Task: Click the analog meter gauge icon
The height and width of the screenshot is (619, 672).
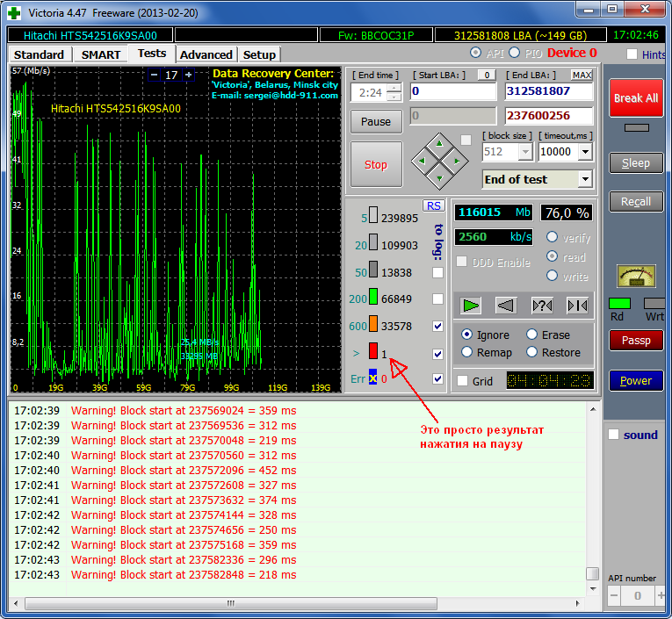Action: (636, 276)
